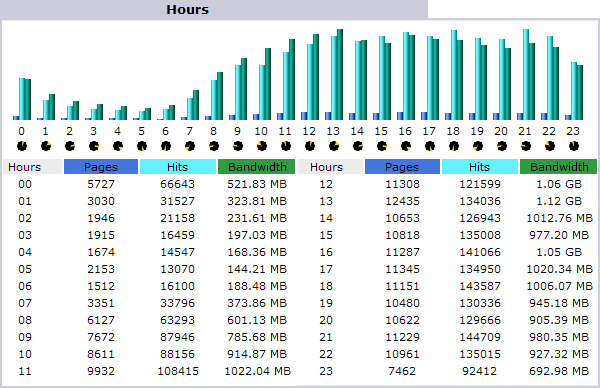Click the clock icon under hour 21
The image size is (600, 388).
tap(526, 146)
